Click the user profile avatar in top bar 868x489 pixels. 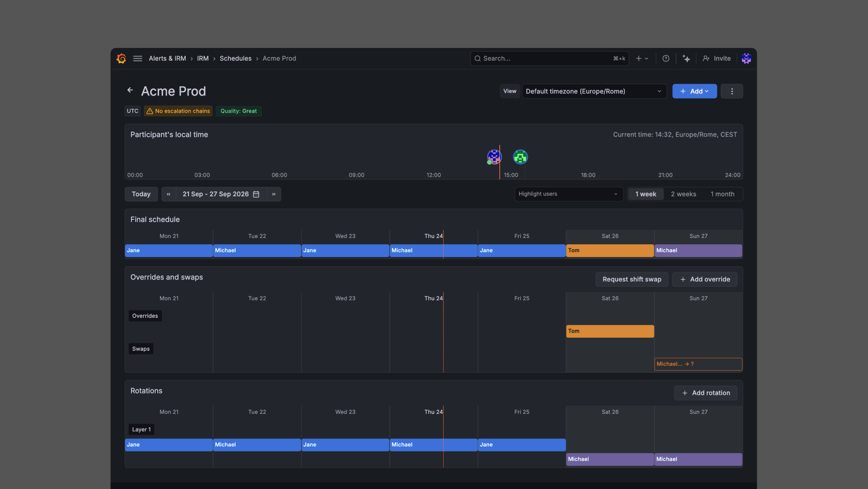[746, 58]
